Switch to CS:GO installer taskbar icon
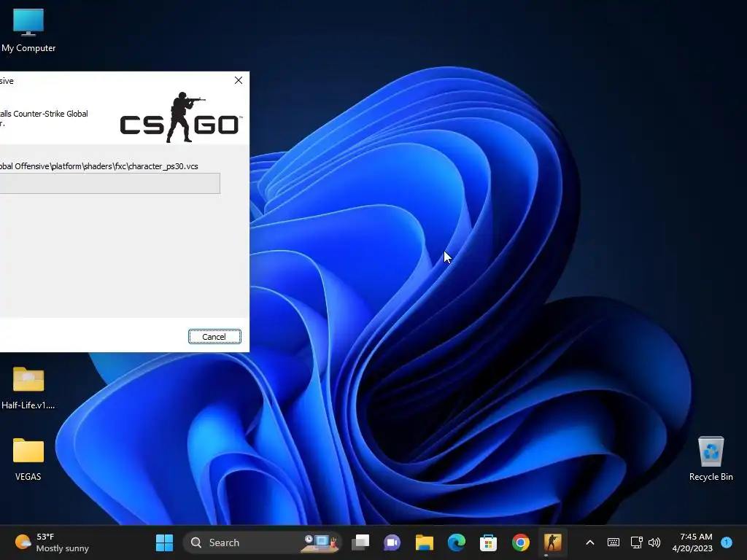The height and width of the screenshot is (560, 747). (553, 542)
